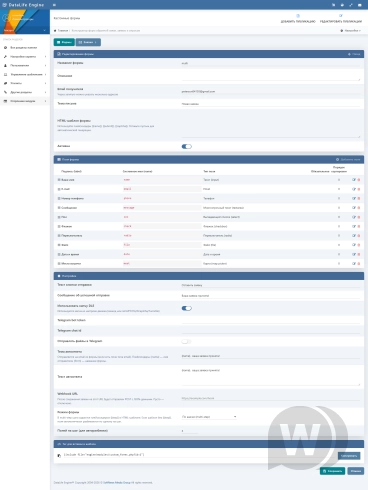Screen dimensions: 368x490
Task: Focus the Описание textarea
Action: [271, 76]
